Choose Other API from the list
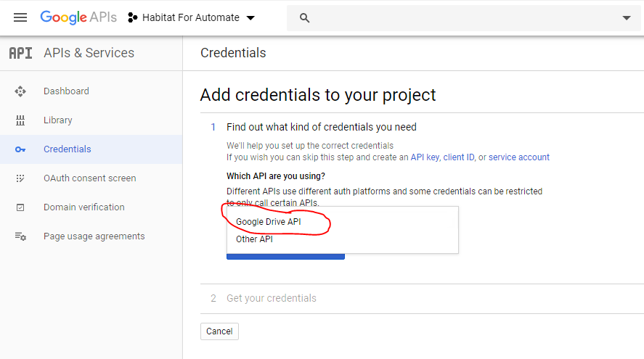Viewport: 644px width, 359px height. click(343, 239)
